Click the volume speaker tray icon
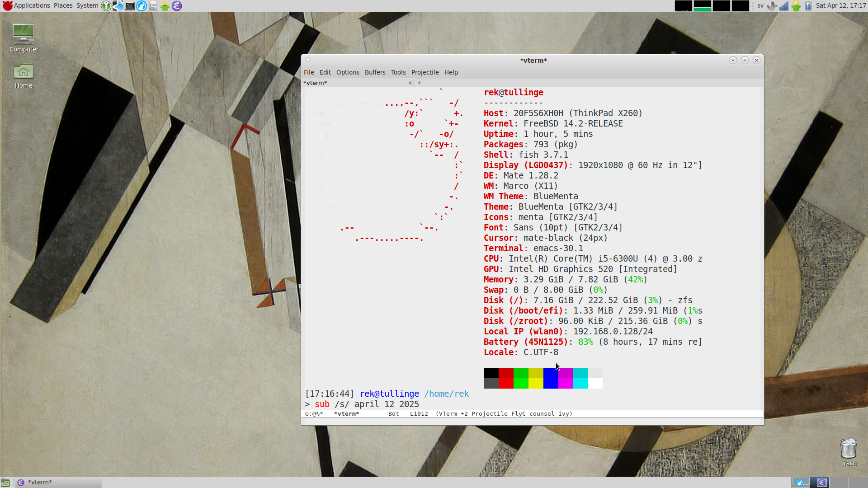The image size is (868, 488). coord(772,6)
